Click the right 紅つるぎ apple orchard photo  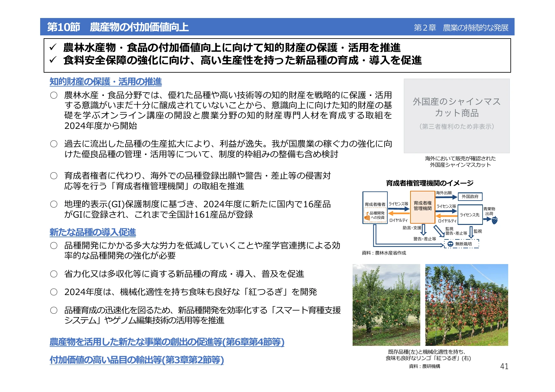pos(467,305)
